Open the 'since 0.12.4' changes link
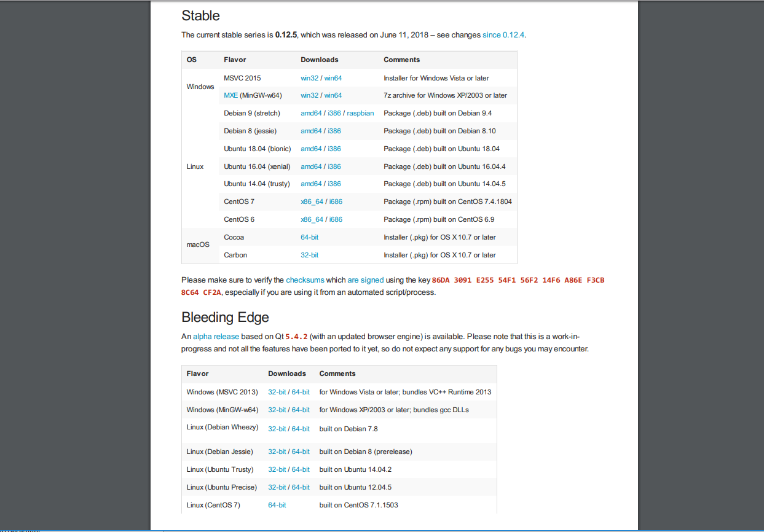This screenshot has height=532, width=764. pos(503,35)
